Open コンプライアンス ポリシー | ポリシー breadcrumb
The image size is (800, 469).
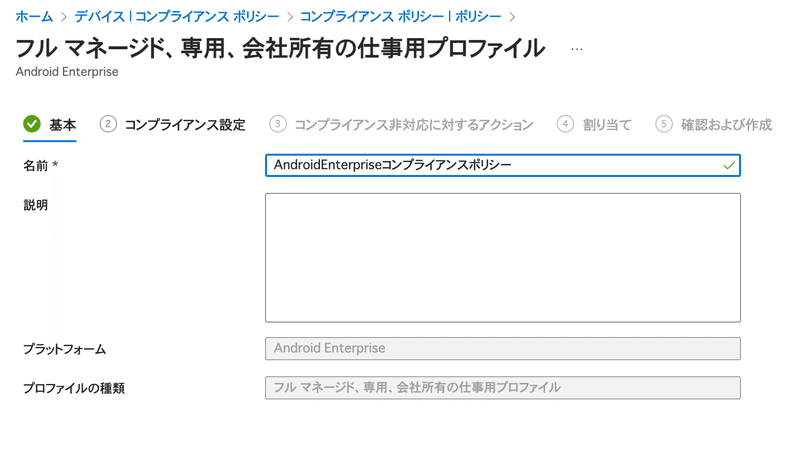(401, 16)
